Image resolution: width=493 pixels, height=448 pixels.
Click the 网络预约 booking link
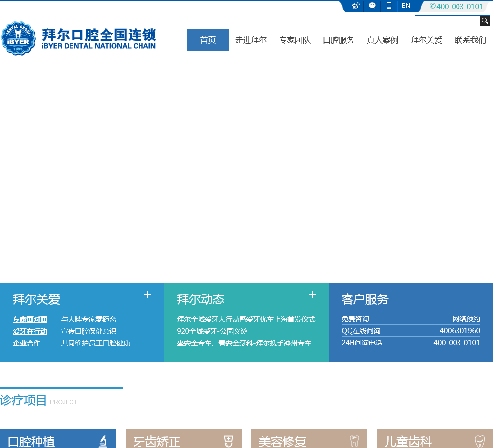(466, 319)
